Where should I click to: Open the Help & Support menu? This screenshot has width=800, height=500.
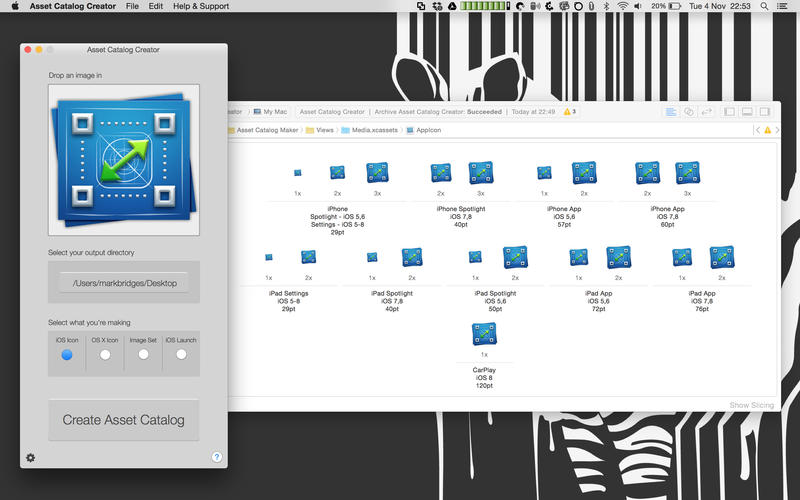point(202,6)
